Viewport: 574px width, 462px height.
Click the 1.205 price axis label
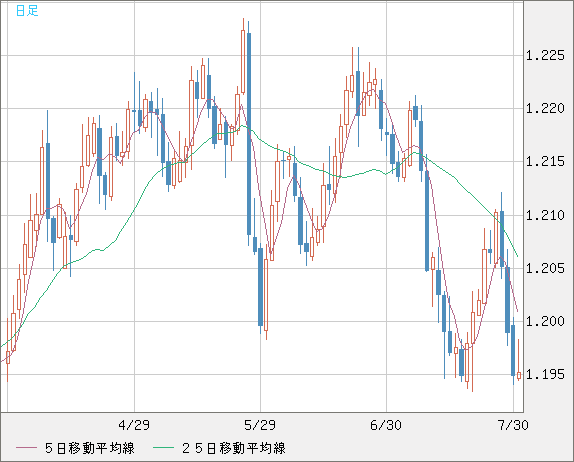coord(545,268)
